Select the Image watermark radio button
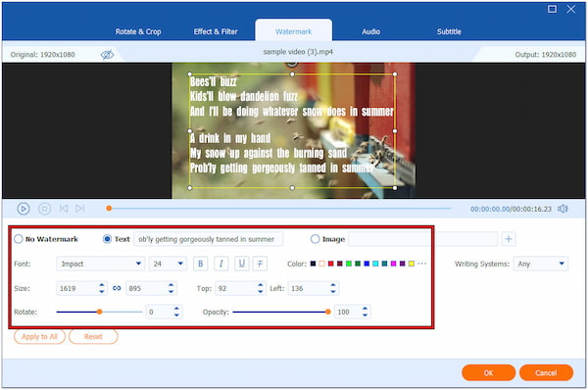The image size is (588, 390). (x=315, y=239)
